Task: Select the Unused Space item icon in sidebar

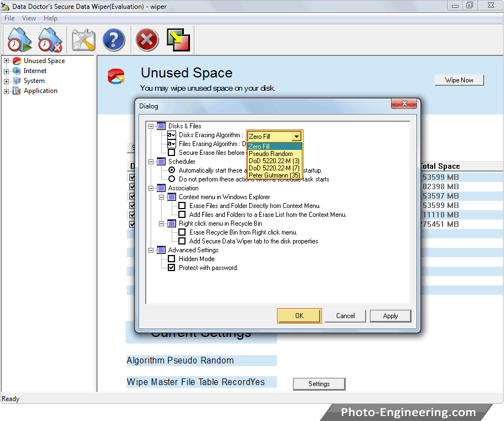Action: (x=17, y=61)
